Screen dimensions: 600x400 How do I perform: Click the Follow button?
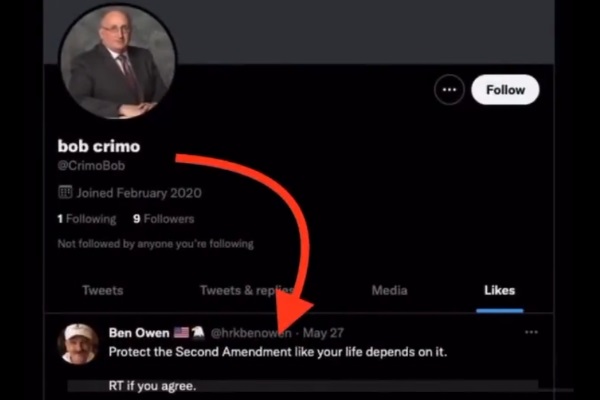pyautogui.click(x=505, y=90)
